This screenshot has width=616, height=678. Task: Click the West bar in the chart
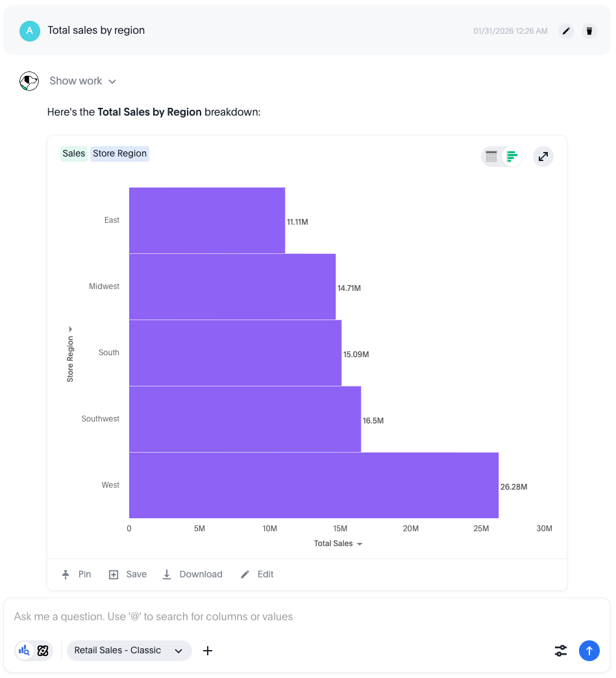click(314, 485)
